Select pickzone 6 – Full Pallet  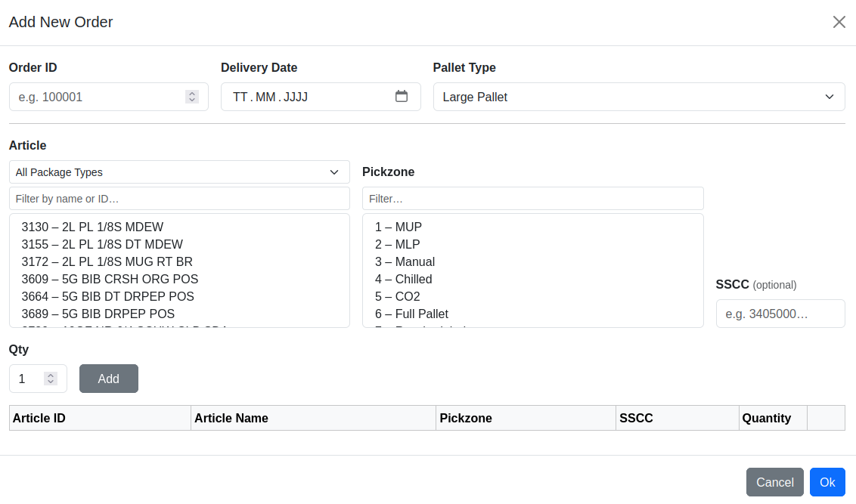coord(533,314)
